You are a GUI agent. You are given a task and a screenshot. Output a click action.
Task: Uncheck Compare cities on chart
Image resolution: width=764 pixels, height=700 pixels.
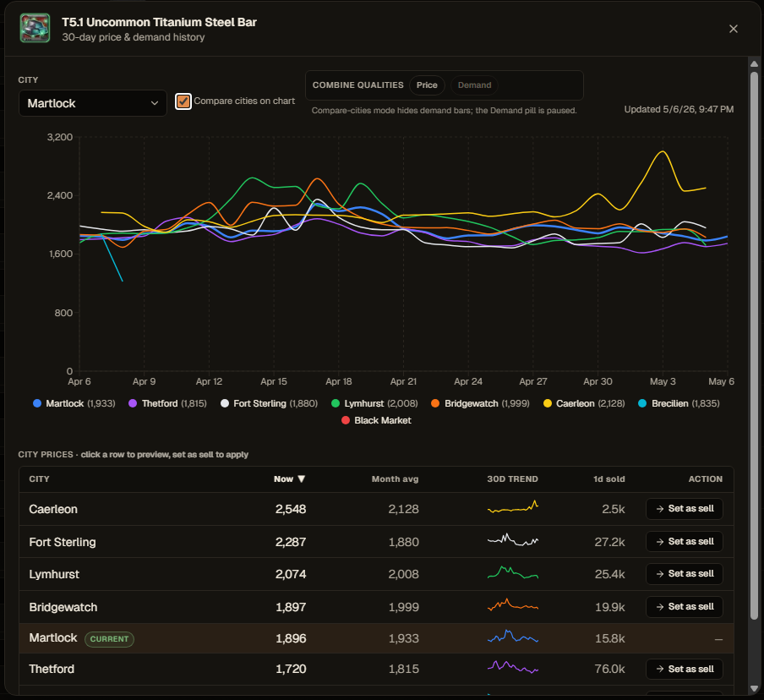183,101
